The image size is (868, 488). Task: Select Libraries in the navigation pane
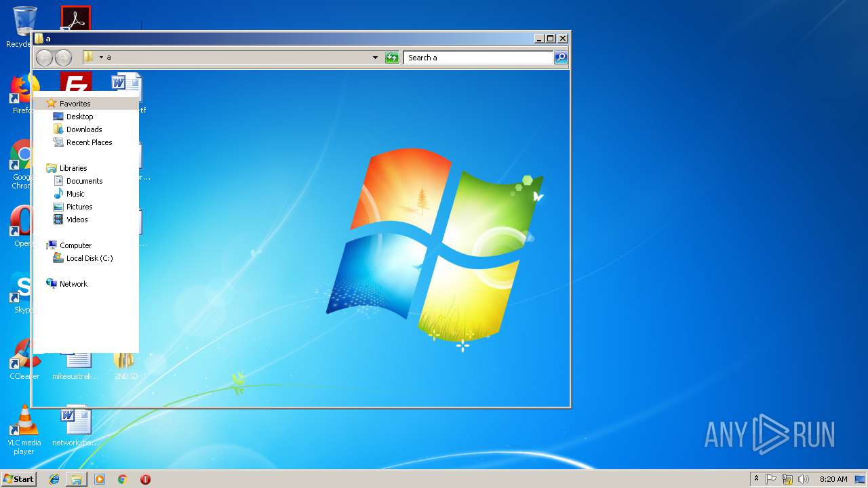point(73,168)
